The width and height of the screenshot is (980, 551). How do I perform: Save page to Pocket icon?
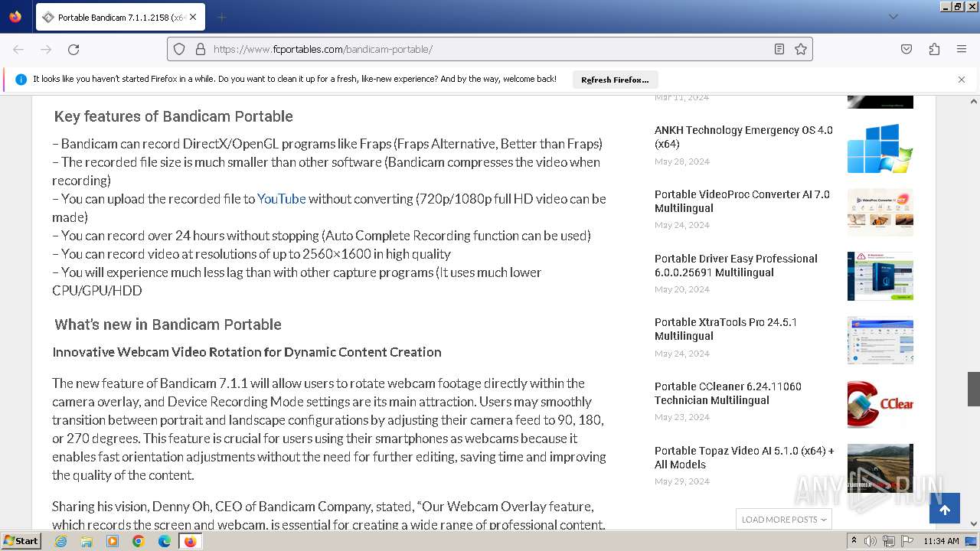(x=906, y=49)
